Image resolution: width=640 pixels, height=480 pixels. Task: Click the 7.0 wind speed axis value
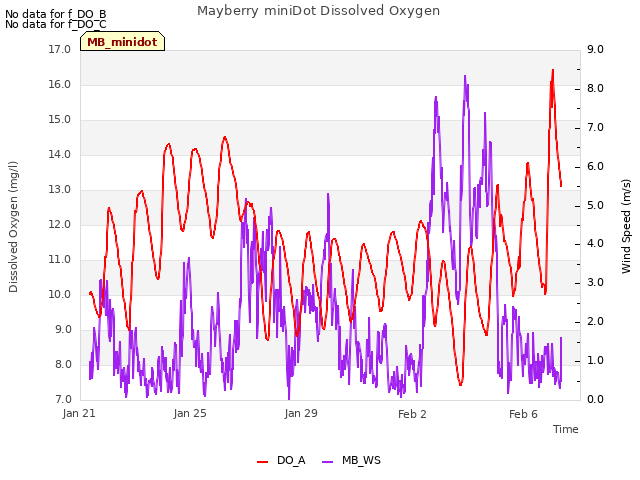596,127
